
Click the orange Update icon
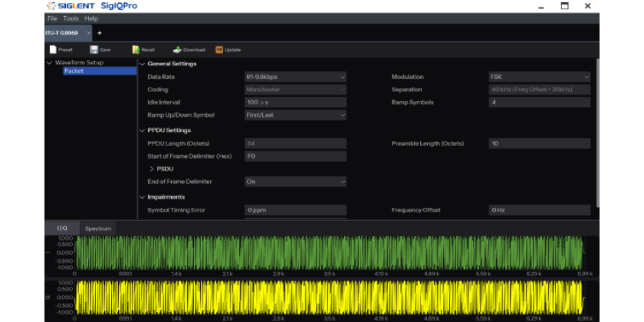click(219, 50)
